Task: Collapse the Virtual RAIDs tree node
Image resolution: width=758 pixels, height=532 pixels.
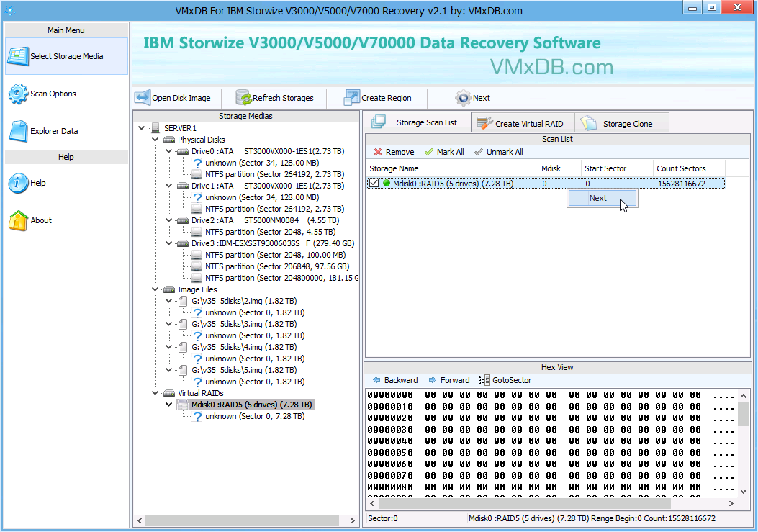Action: point(155,393)
